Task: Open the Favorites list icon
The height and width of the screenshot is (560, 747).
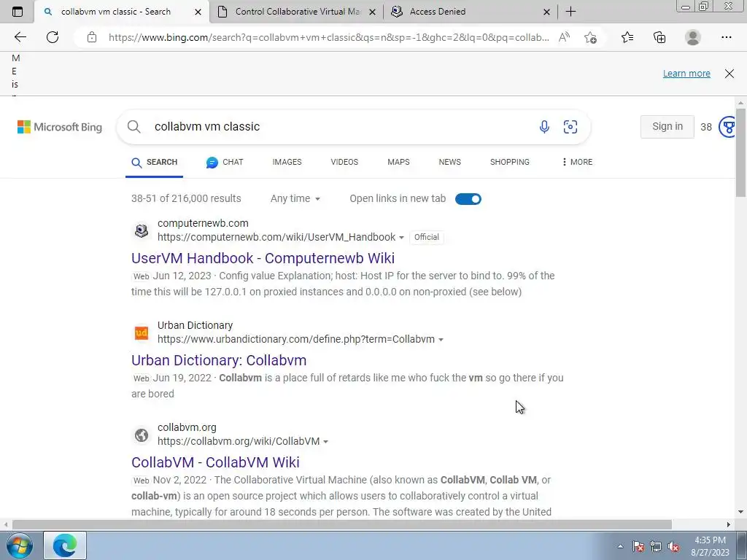Action: point(627,37)
